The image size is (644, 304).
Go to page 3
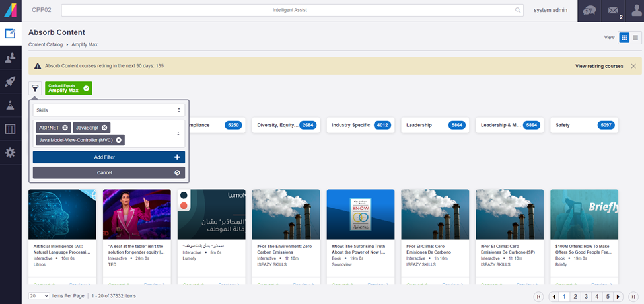click(586, 297)
